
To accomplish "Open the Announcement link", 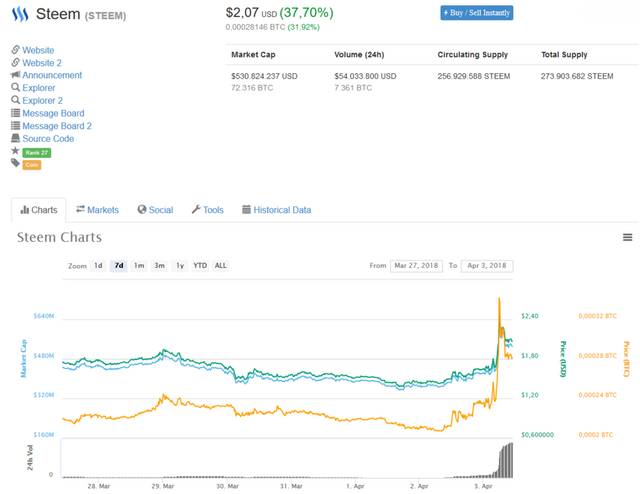I will (52, 75).
